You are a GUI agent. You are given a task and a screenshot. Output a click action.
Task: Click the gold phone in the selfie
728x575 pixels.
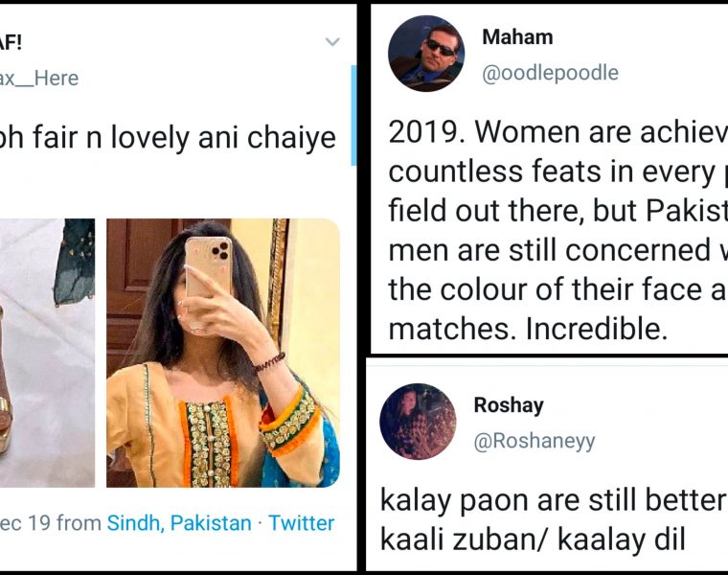pos(207,265)
